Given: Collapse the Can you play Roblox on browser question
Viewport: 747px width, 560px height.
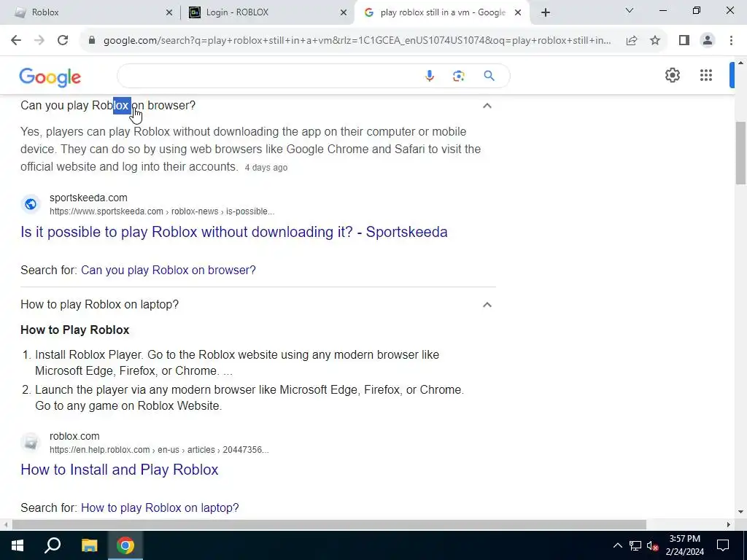Looking at the screenshot, I should coord(487,106).
